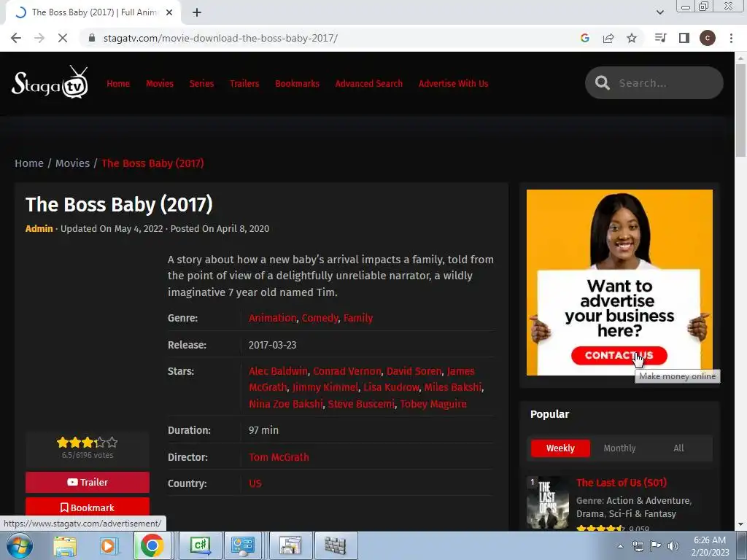Open a new tab with the plus button
The height and width of the screenshot is (560, 747).
click(x=197, y=13)
